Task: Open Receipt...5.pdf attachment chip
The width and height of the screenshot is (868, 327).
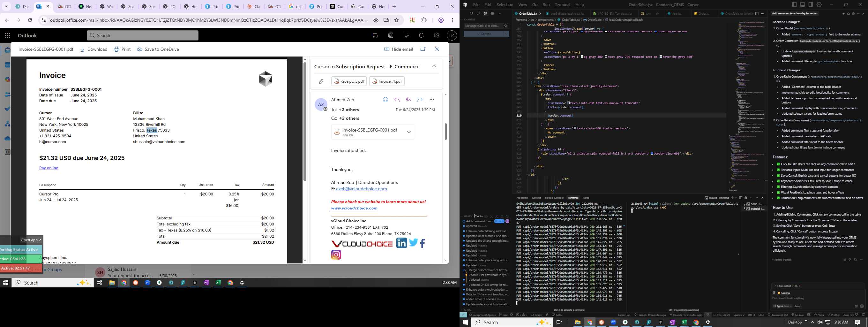Action: pyautogui.click(x=349, y=81)
